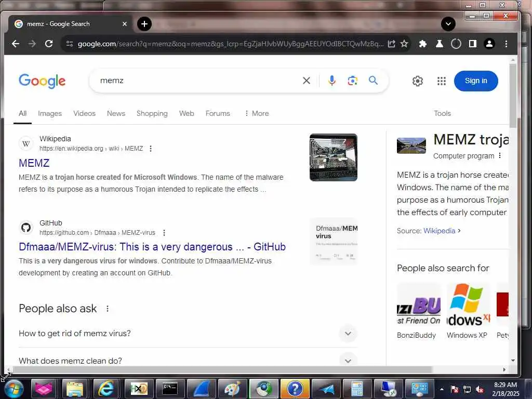Viewport: 532px width, 399px height.
Task: Start a voice search with the microphone
Action: click(332, 81)
